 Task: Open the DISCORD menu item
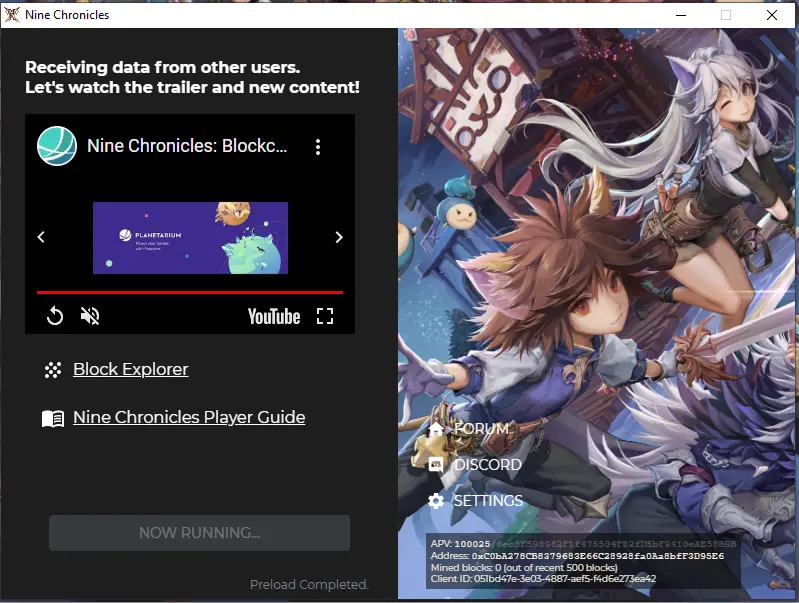click(x=488, y=465)
